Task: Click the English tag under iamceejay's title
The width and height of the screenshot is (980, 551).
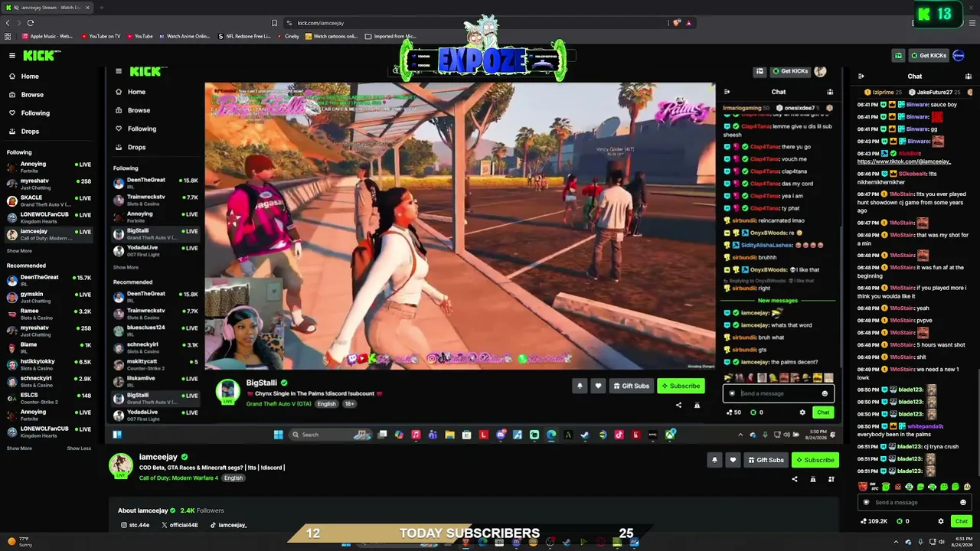Action: [233, 478]
